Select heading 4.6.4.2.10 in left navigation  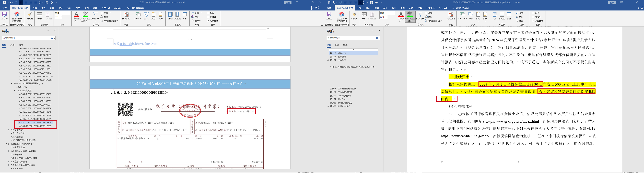click(x=36, y=126)
